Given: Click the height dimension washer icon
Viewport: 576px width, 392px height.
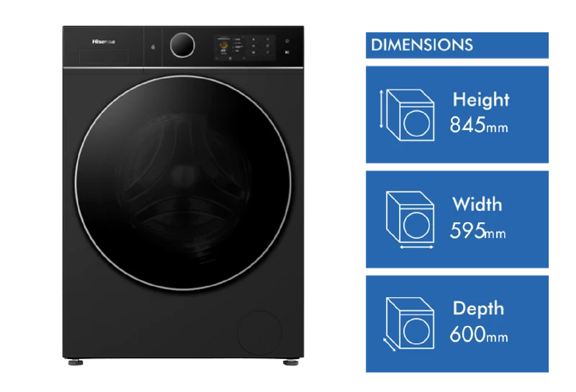Looking at the screenshot, I should tap(407, 115).
